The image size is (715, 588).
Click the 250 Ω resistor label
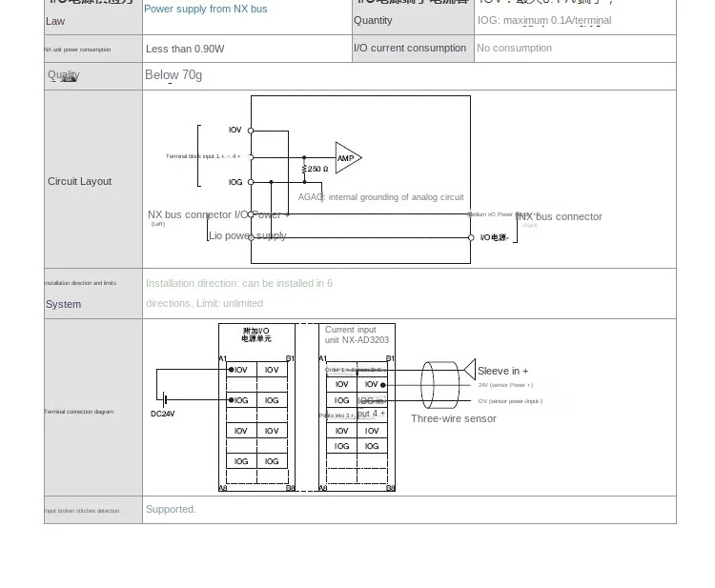(x=317, y=169)
